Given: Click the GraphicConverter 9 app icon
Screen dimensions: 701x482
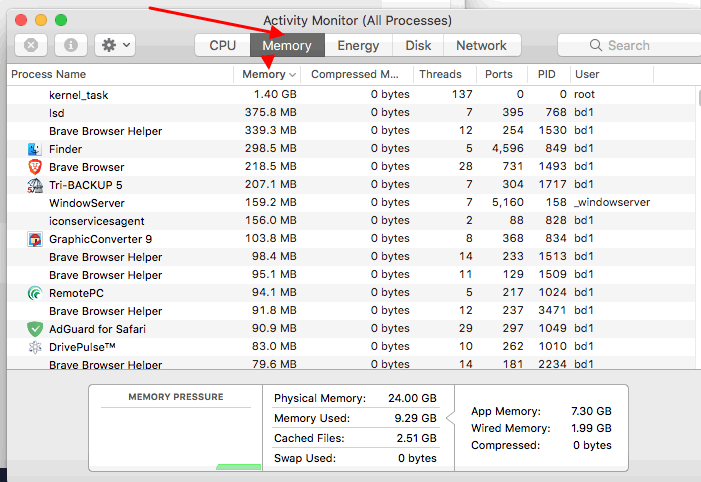Looking at the screenshot, I should pyautogui.click(x=35, y=239).
